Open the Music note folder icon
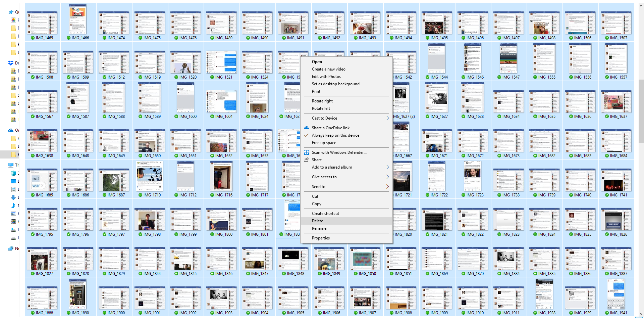The image size is (644, 318). [13, 206]
